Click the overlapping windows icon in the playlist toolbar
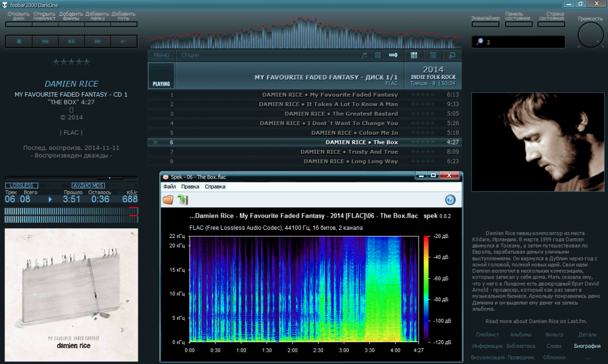The width and height of the screenshot is (608, 364). point(452,55)
